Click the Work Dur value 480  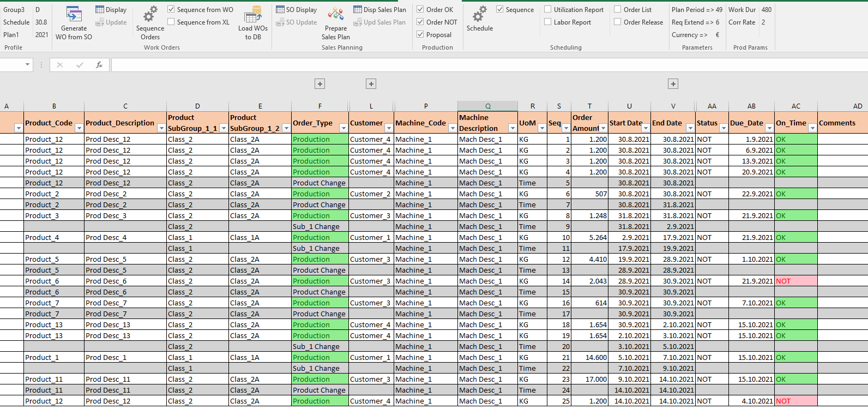767,10
